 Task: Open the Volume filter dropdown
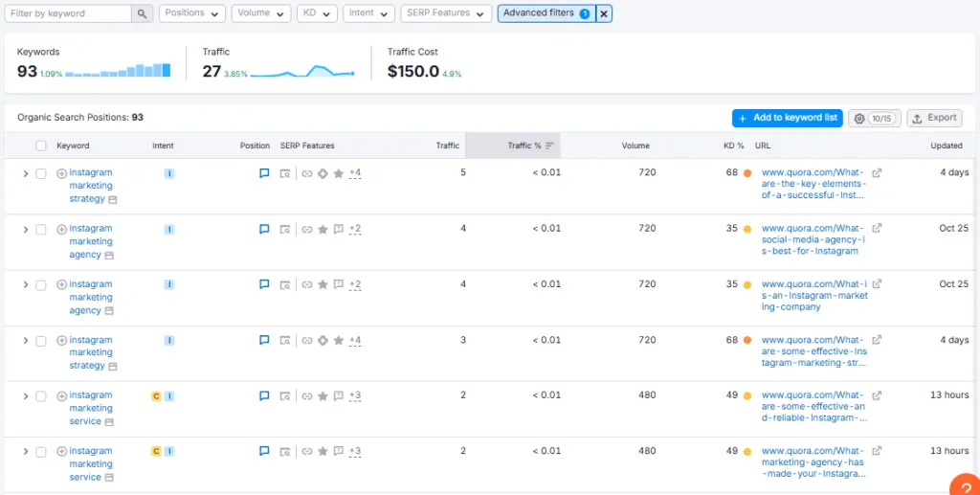(x=262, y=13)
